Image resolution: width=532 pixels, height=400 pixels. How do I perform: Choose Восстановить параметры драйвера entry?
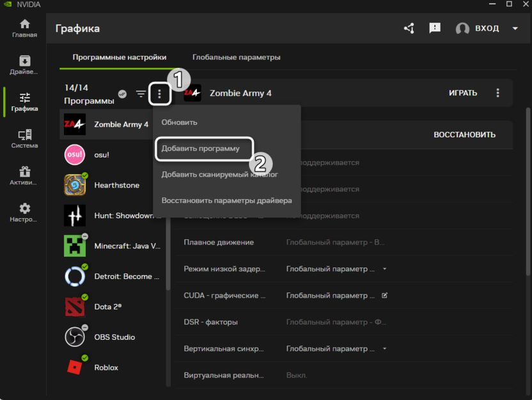coord(227,200)
